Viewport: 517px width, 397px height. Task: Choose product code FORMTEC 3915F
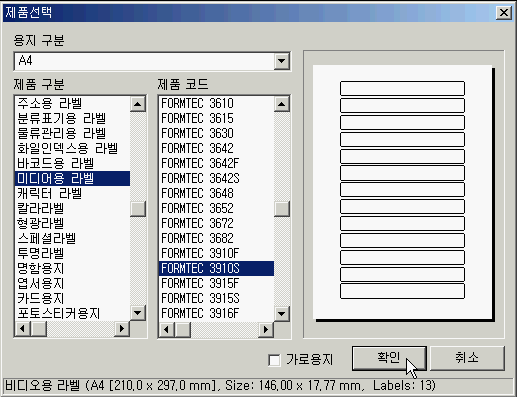(x=216, y=283)
